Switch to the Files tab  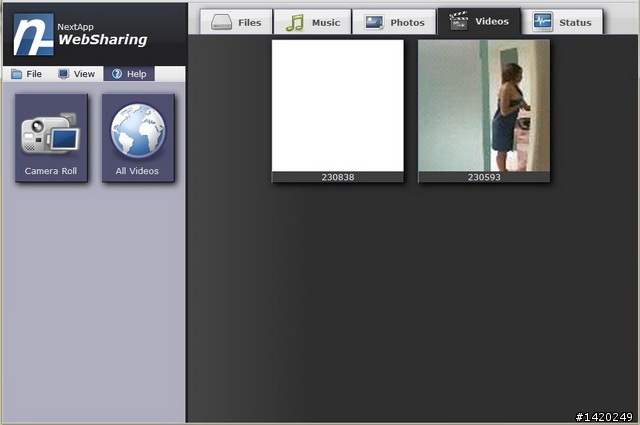(x=236, y=22)
